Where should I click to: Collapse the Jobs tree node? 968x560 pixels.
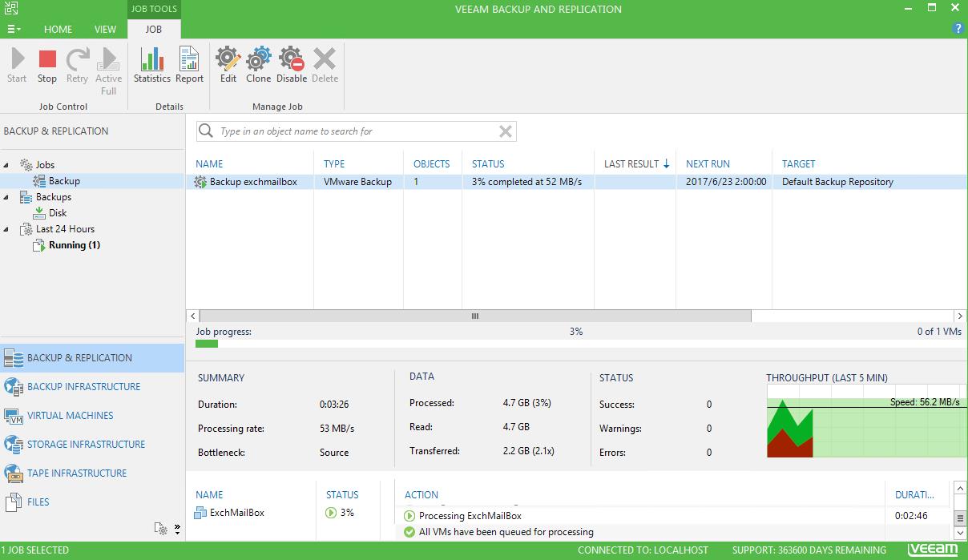click(7, 165)
